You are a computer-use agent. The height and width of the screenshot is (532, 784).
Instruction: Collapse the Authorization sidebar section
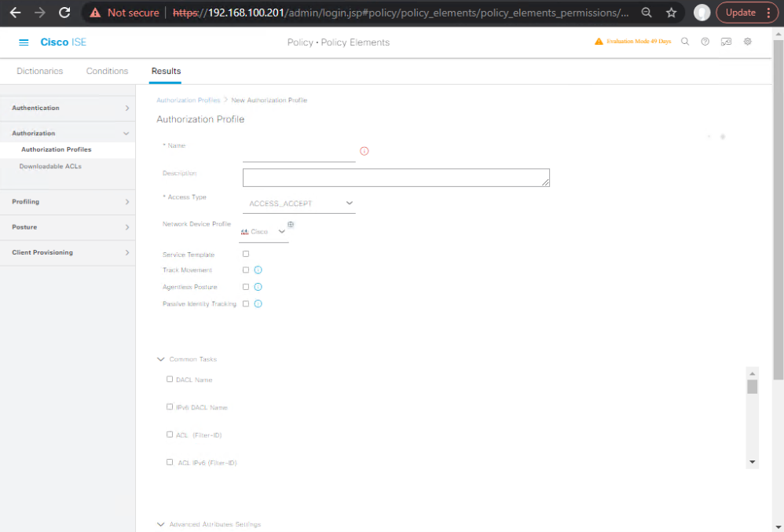point(68,134)
